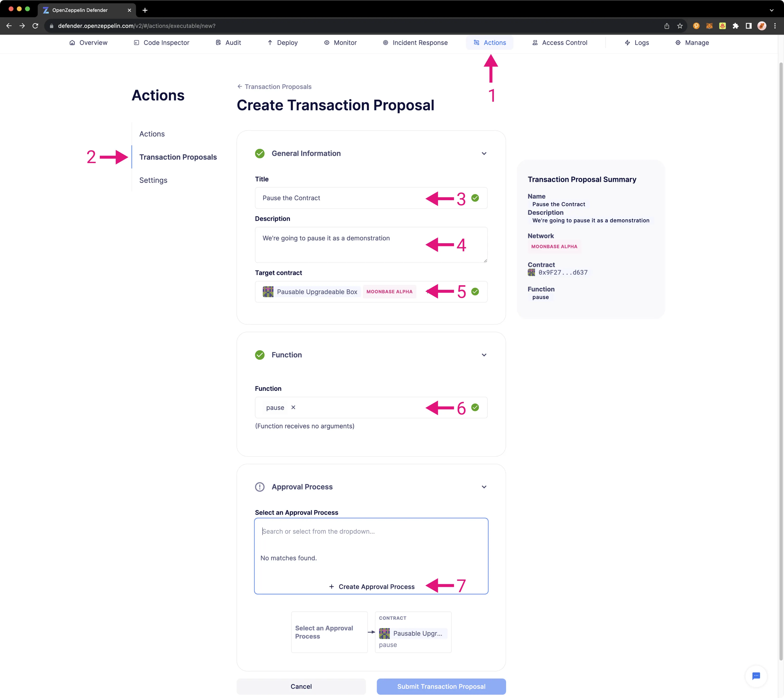Remove the pause function tag
This screenshot has width=784, height=698.
293,408
